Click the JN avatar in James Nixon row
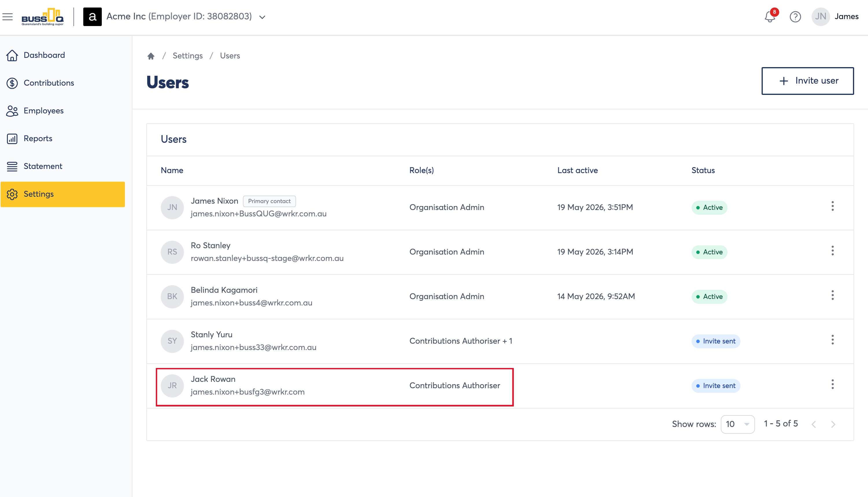 click(x=172, y=207)
